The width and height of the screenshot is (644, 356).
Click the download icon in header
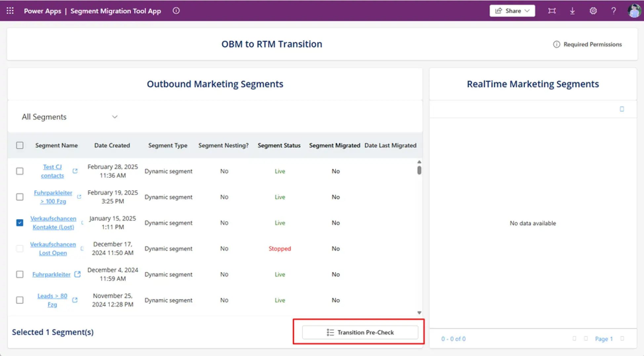573,11
